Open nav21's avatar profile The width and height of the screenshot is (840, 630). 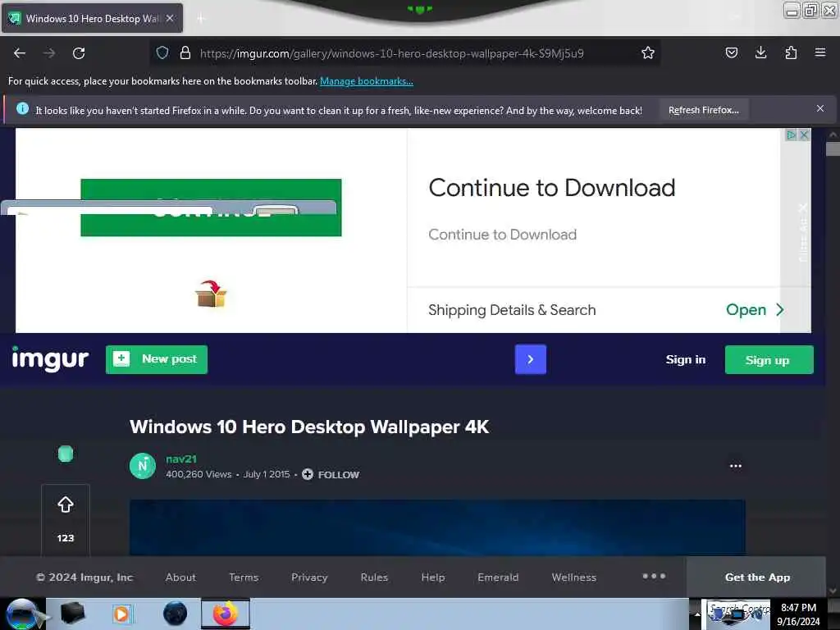143,466
